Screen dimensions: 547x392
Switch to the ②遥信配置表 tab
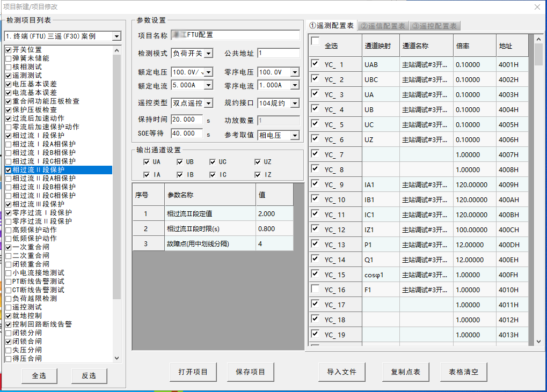pyautogui.click(x=383, y=26)
